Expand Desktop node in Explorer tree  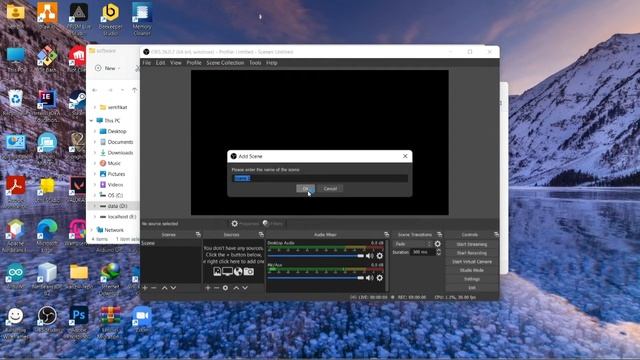95,131
